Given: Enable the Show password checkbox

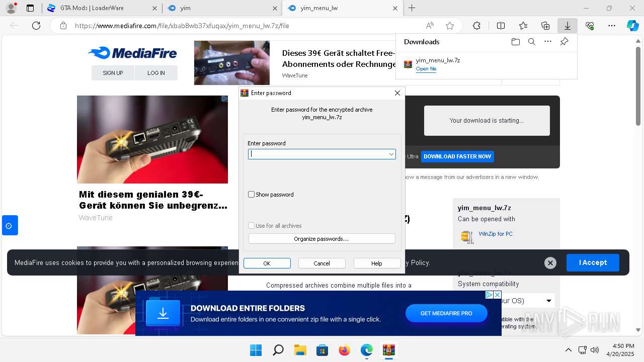Looking at the screenshot, I should coord(252,195).
